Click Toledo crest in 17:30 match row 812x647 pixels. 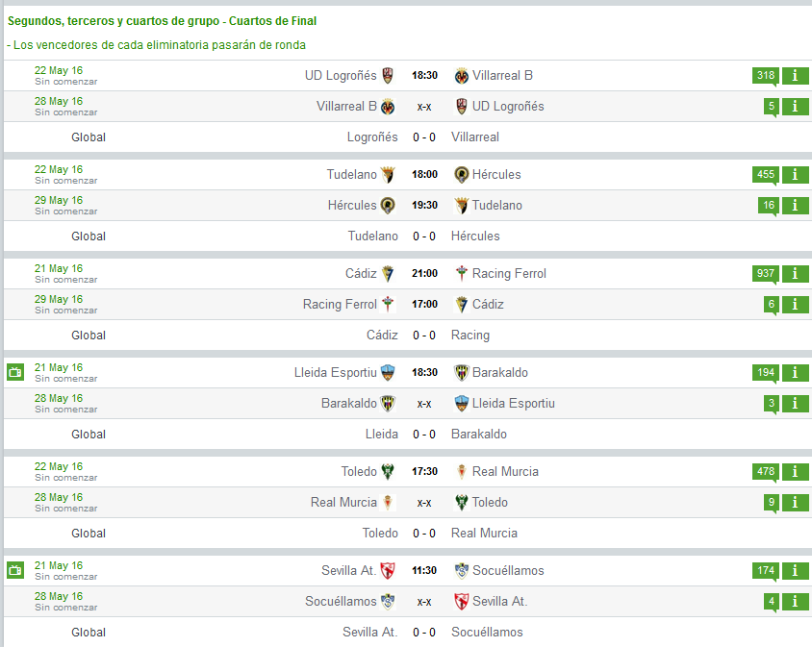pos(388,471)
